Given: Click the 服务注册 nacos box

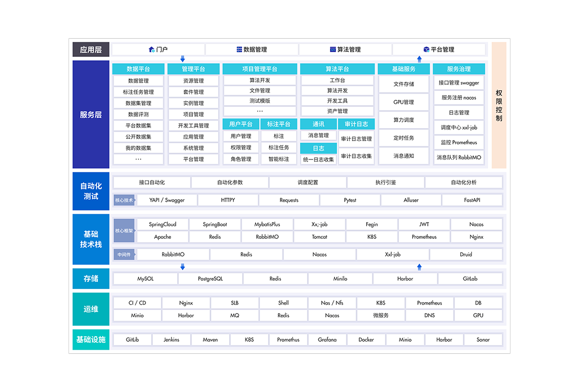Looking at the screenshot, I should pyautogui.click(x=459, y=98).
